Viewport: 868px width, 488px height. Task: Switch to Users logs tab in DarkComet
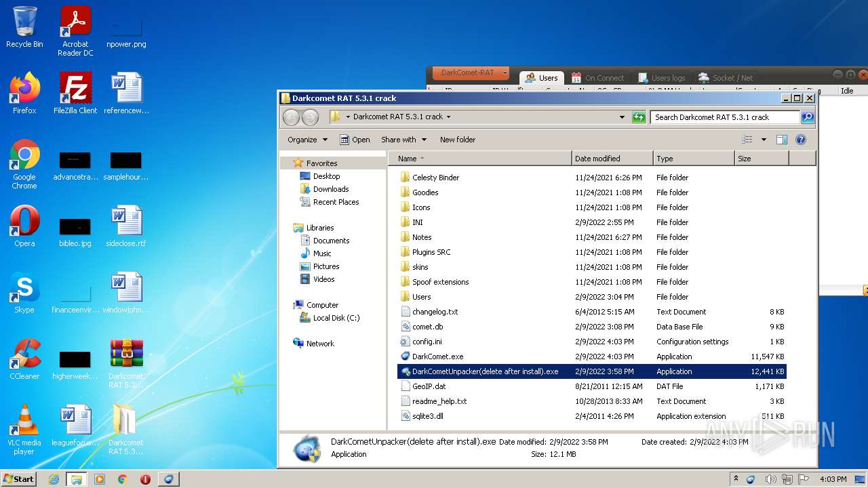pyautogui.click(x=661, y=78)
